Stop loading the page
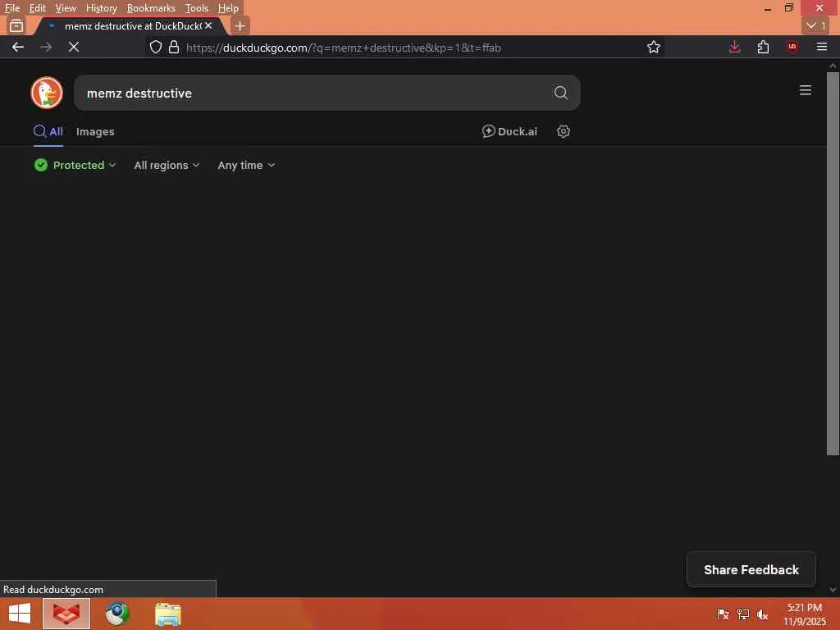Screen dimensions: 840x630 (x=74, y=47)
